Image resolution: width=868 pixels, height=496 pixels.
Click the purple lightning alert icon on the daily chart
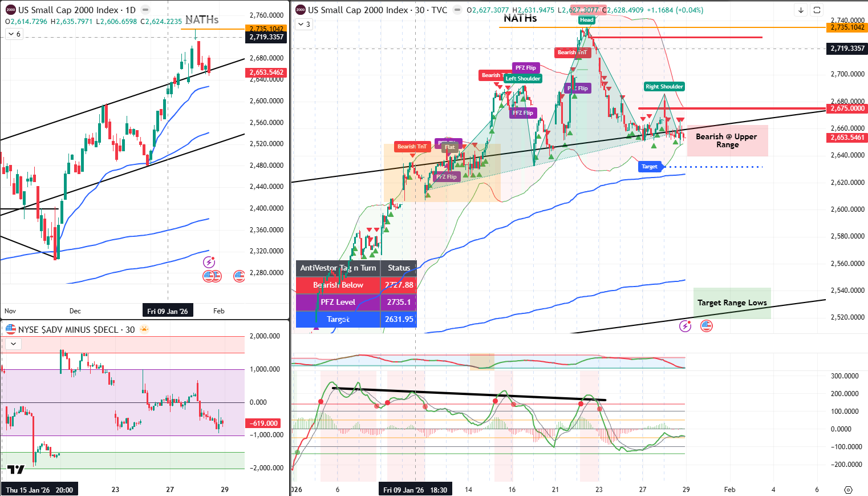pos(209,262)
